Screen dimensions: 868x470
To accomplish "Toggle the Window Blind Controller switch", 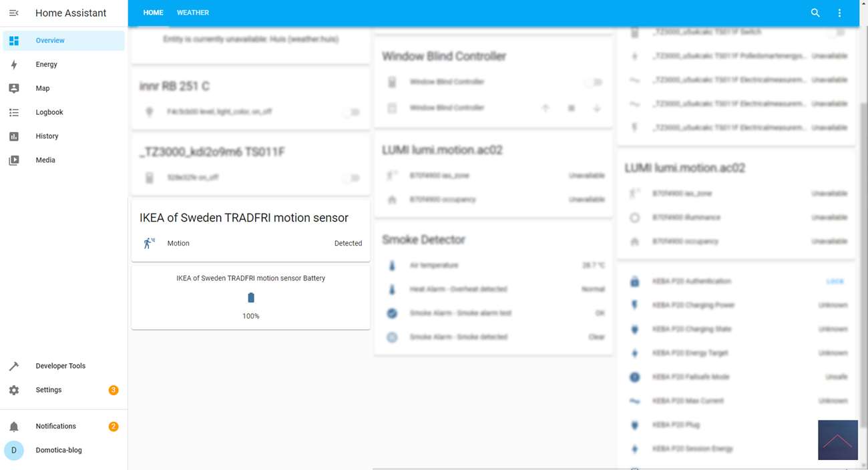I will tap(594, 82).
